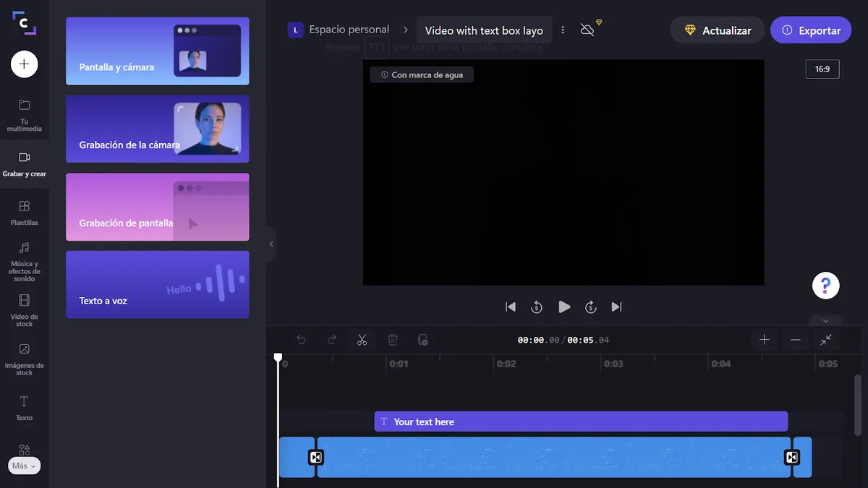The width and height of the screenshot is (868, 488).
Task: Open Tu multimedia tab
Action: pos(24,116)
